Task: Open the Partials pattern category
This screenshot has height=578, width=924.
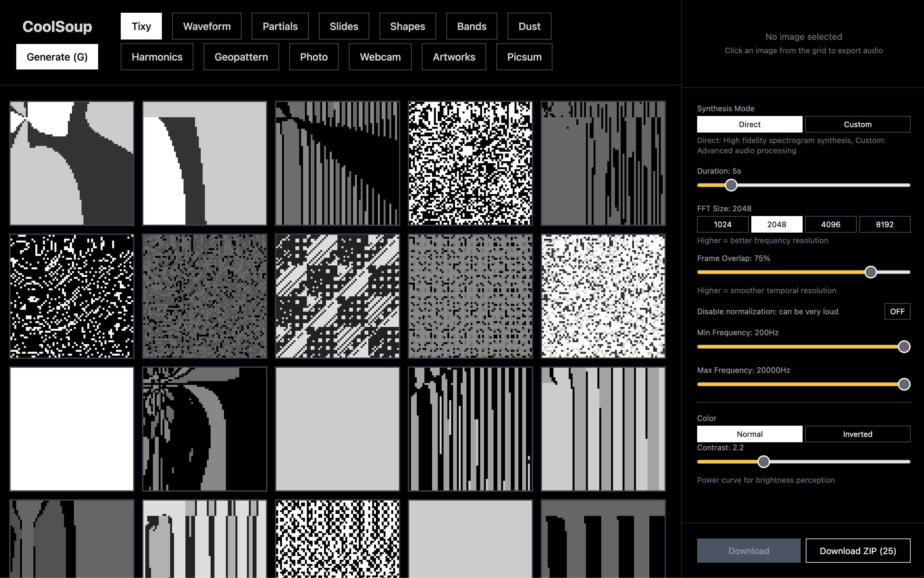Action: tap(280, 26)
